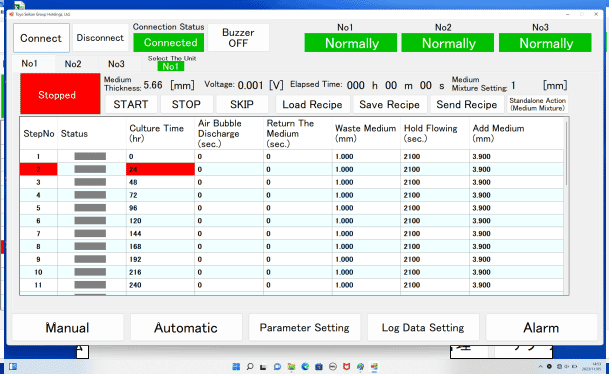Open the Alarm screen

click(541, 328)
